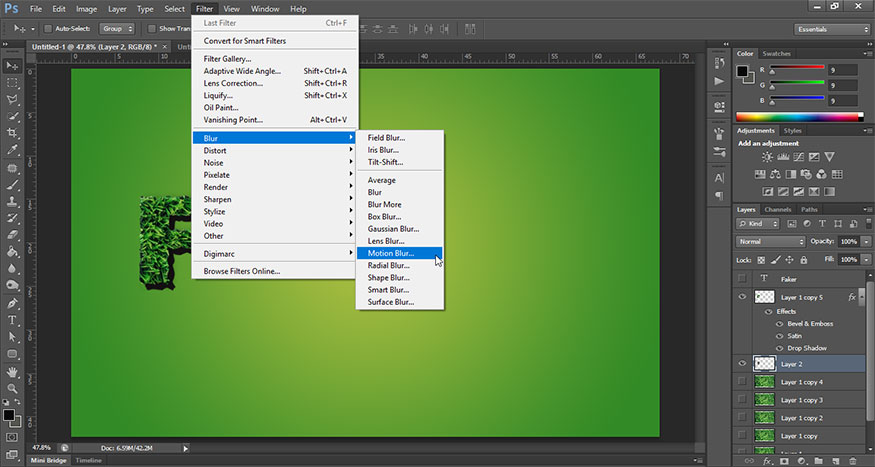
Task: Hide Layer 2 visibility eye
Action: 742,364
